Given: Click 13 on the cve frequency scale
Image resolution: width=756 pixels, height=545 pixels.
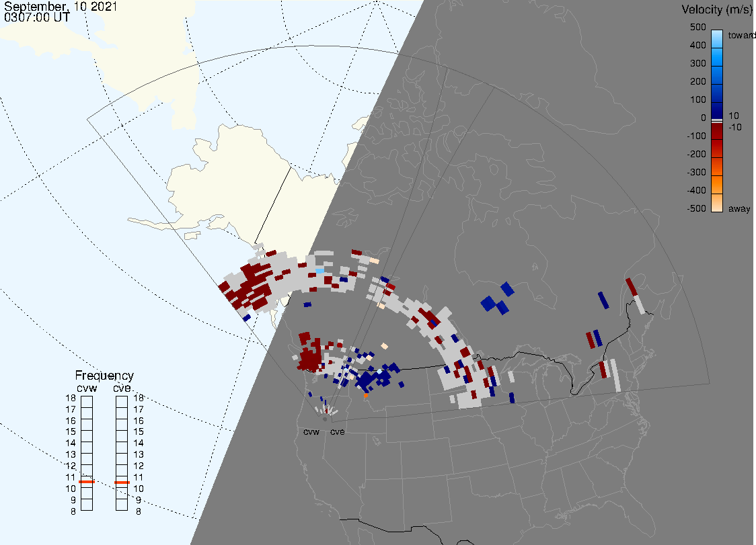Looking at the screenshot, I should [x=139, y=454].
